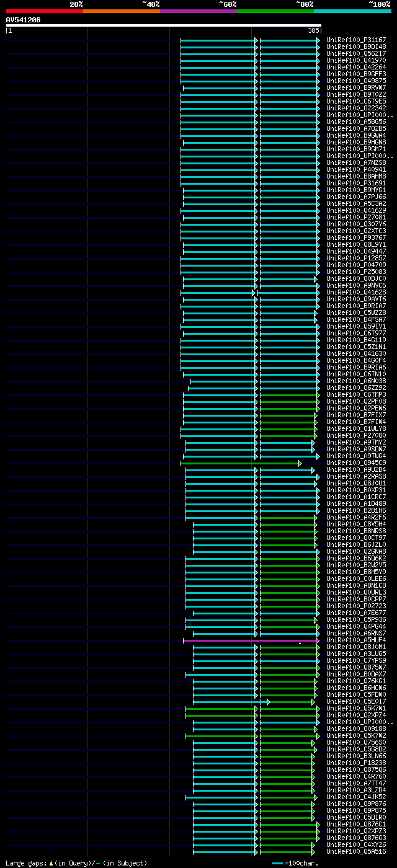Select the UniRef100_P93767 label

coord(356,237)
